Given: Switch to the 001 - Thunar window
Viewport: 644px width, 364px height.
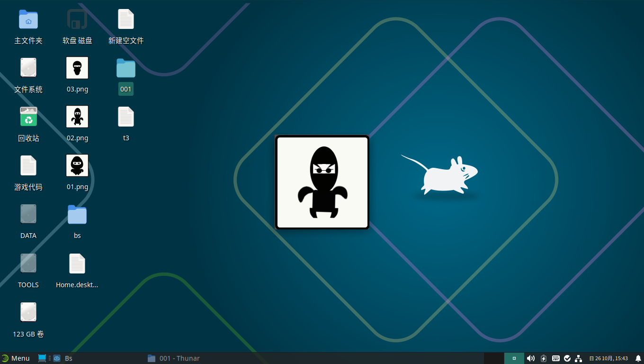Looking at the screenshot, I should coord(174,358).
